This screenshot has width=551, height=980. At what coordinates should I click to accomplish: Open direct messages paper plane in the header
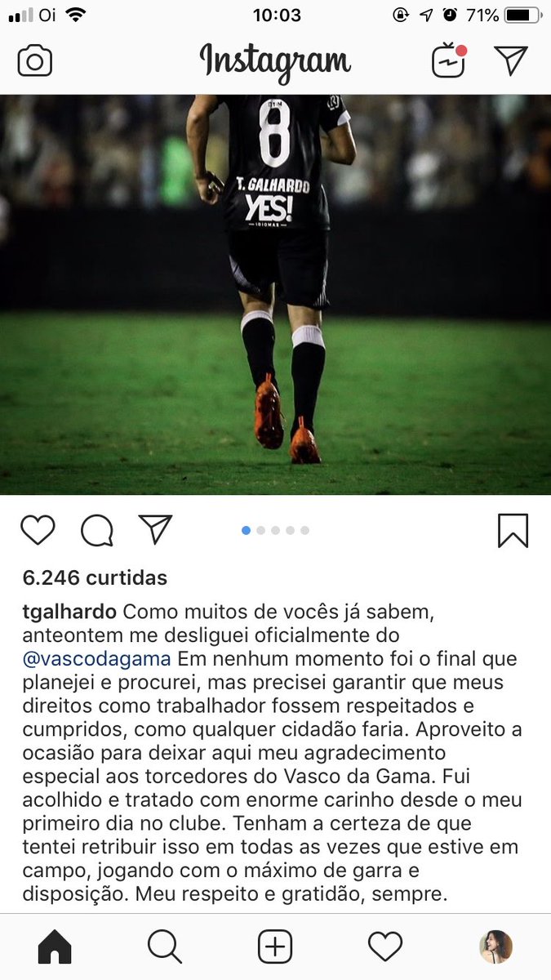tap(511, 60)
